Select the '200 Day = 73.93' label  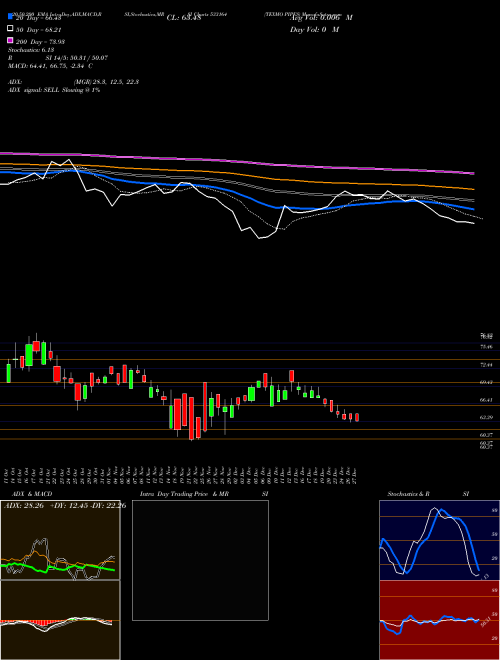click(40, 42)
